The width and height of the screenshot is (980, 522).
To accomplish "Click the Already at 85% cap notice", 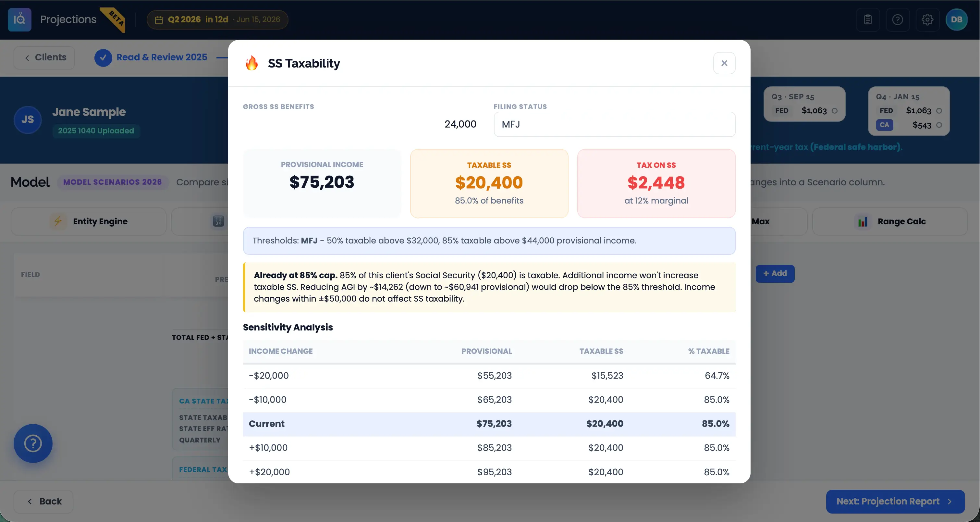I will coord(489,287).
